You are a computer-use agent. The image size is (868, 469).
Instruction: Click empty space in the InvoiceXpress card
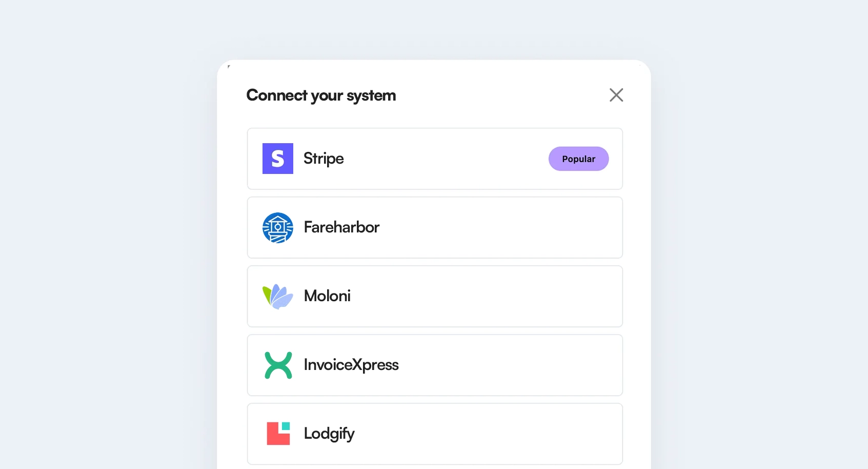click(x=513, y=365)
